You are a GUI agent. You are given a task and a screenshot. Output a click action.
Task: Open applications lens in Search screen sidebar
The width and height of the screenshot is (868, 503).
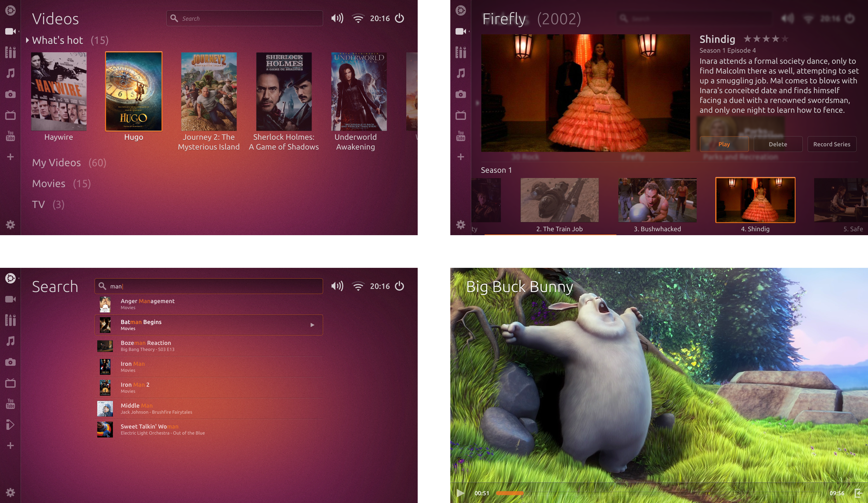[10, 320]
